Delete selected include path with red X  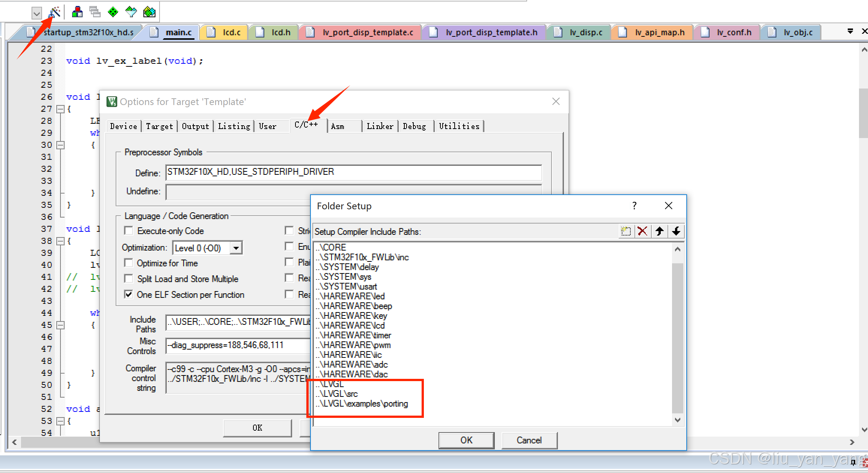[642, 231]
